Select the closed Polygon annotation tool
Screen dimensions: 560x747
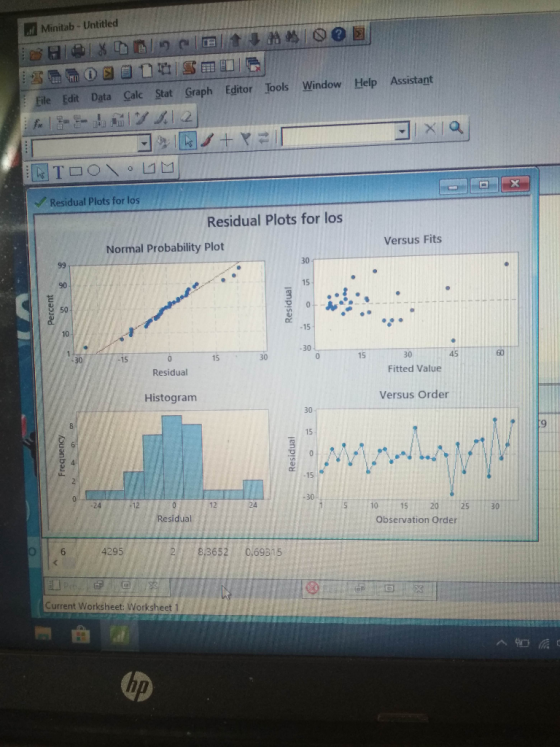click(x=167, y=167)
